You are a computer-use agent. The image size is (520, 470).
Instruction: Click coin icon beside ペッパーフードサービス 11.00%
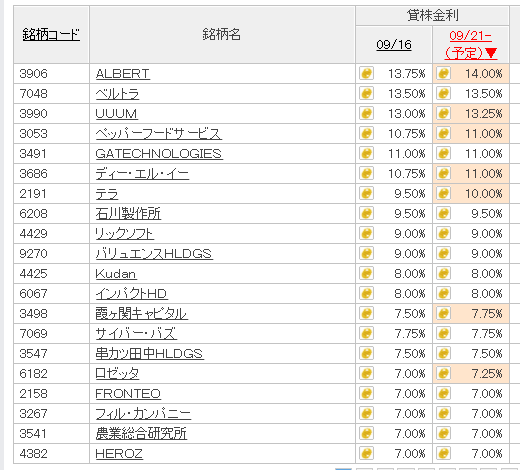click(443, 133)
